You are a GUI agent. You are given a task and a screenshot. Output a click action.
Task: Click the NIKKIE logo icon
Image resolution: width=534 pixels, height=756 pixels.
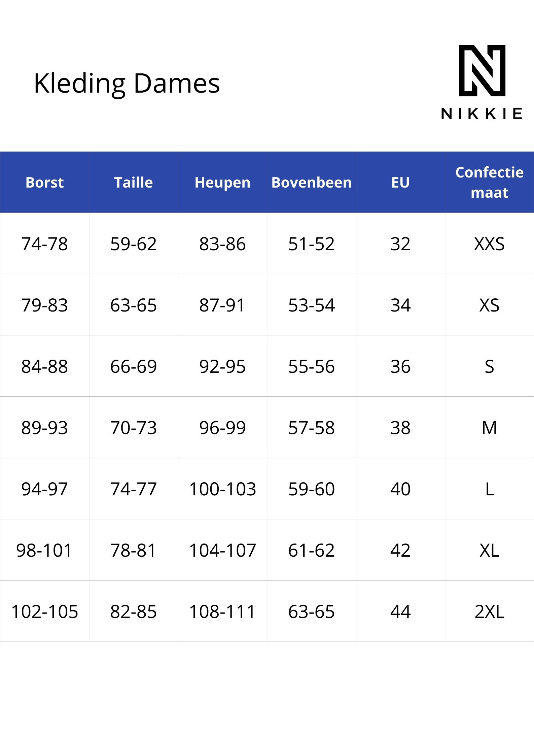pyautogui.click(x=482, y=71)
